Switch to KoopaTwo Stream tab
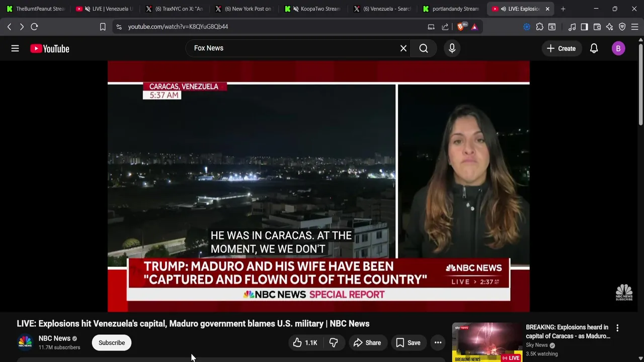The image size is (644, 362). (x=317, y=9)
